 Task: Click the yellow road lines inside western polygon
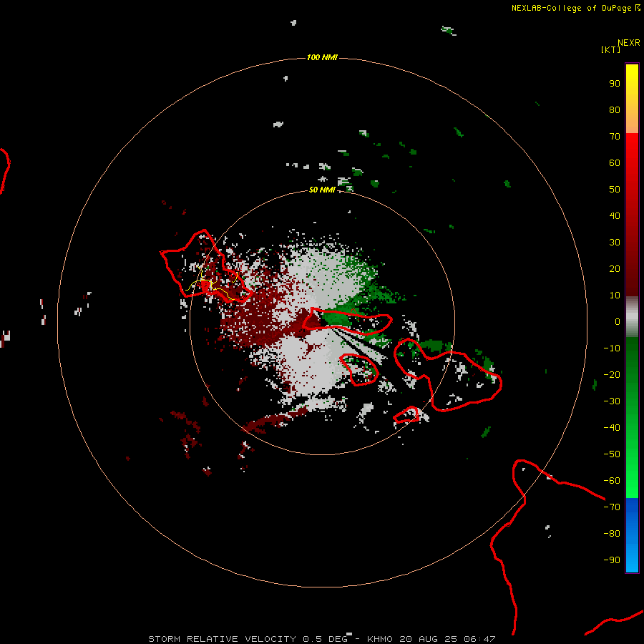point(212,282)
